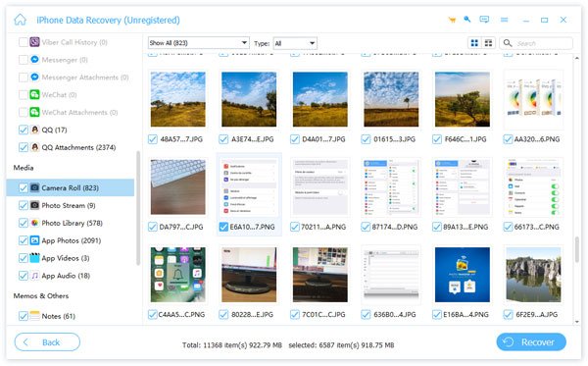Select the landscape F646C...1.JPG thumbnail

point(463,99)
